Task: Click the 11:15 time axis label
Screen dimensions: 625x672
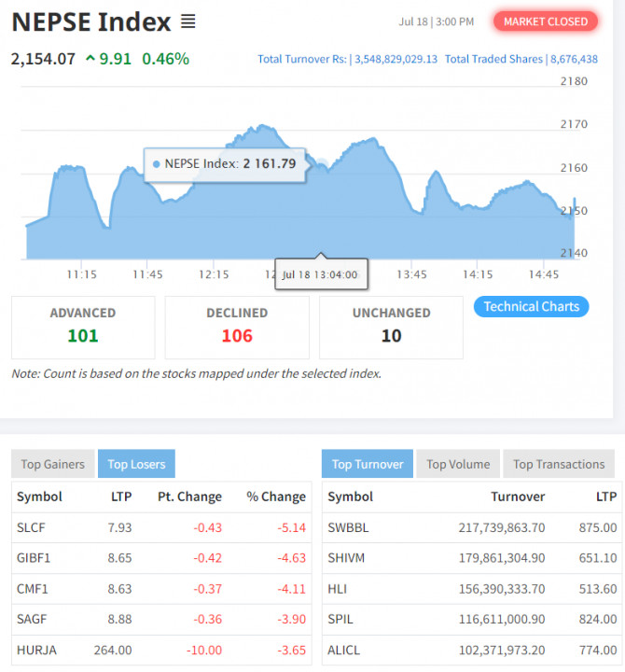Action: (81, 274)
